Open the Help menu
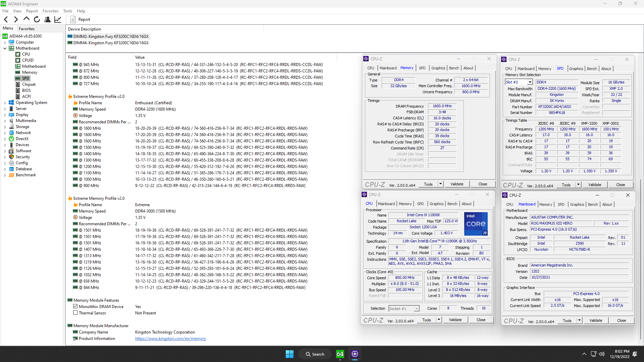 coord(81,11)
